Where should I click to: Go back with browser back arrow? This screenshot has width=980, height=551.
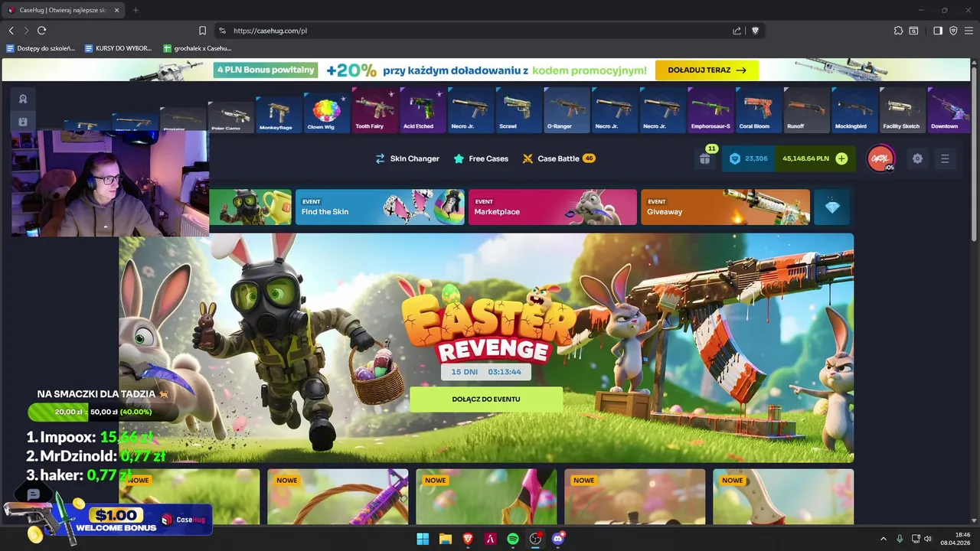tap(11, 31)
